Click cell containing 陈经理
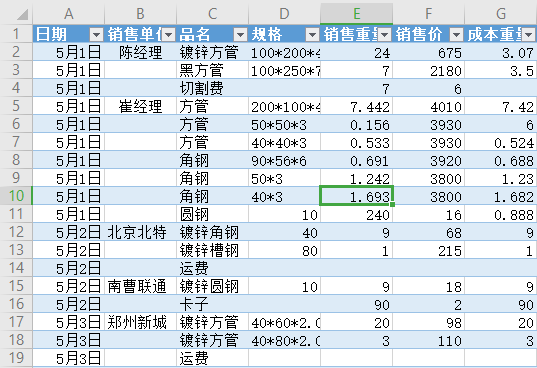The width and height of the screenshot is (537, 368). 140,52
